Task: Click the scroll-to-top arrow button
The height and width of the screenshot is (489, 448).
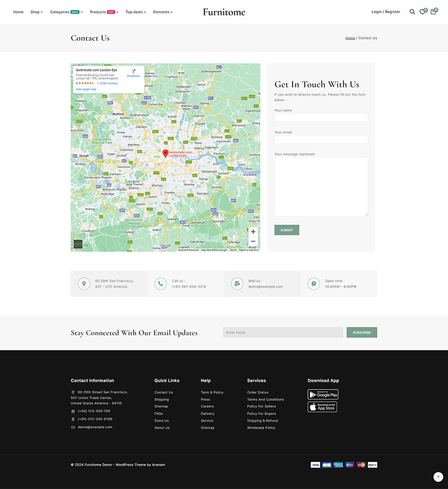Action: tap(438, 477)
